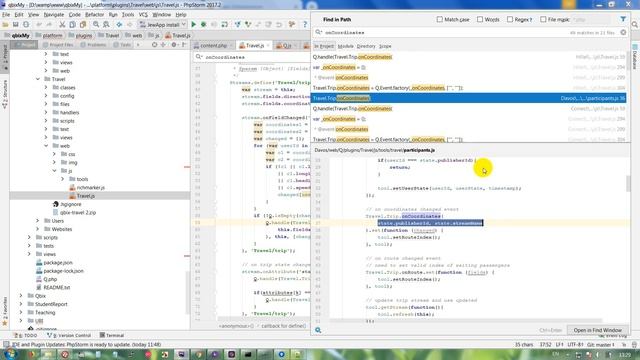Enable the Regex checkbox
The width and height of the screenshot is (640, 360).
tap(510, 19)
